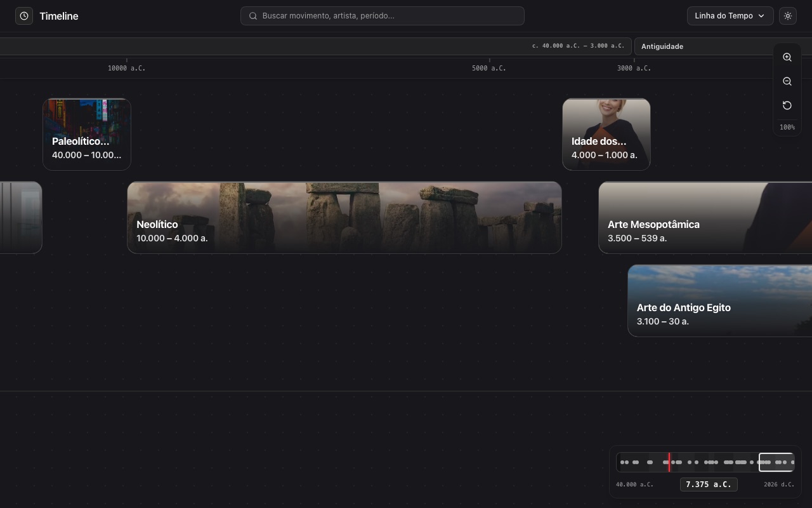
Task: Open the Linha do Tempo view dropdown
Action: click(730, 16)
